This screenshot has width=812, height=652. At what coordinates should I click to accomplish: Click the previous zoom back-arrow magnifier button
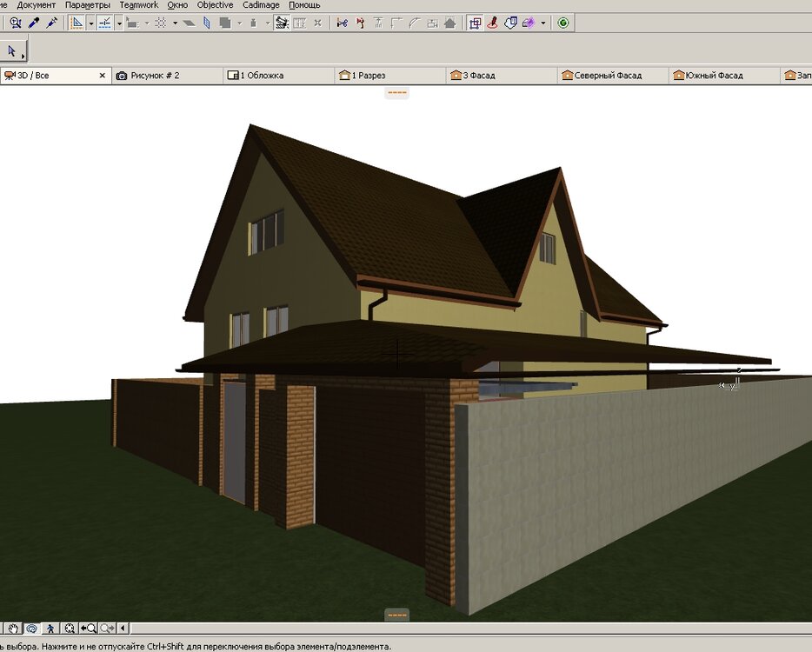[88, 627]
